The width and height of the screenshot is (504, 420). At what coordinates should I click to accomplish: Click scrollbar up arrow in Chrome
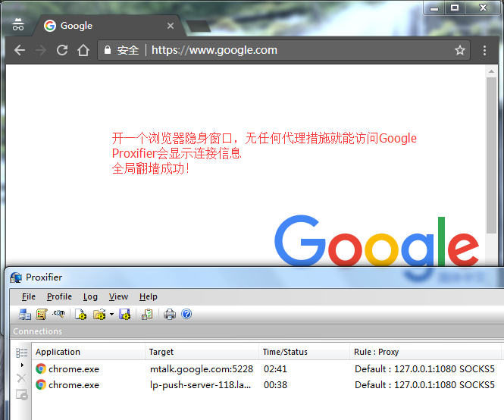[x=491, y=71]
